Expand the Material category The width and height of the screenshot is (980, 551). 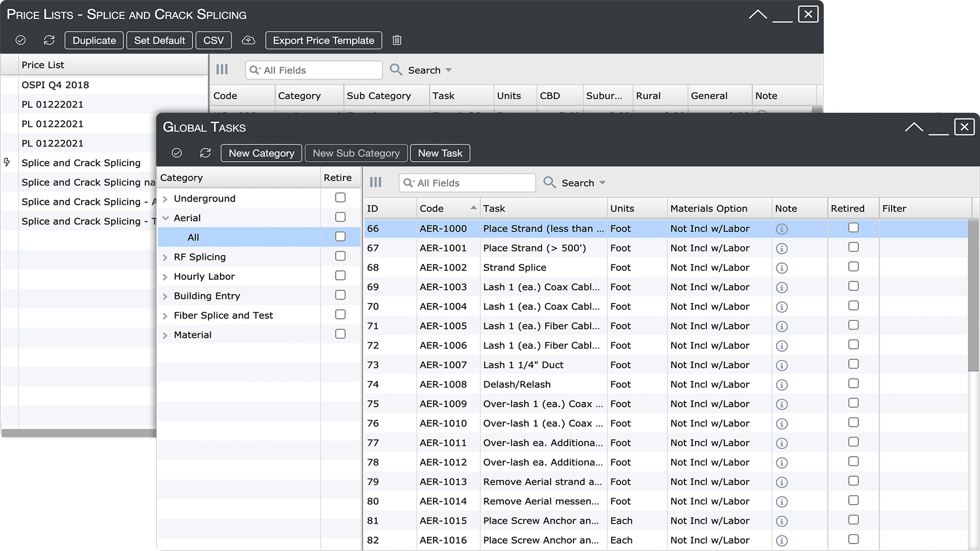point(165,335)
